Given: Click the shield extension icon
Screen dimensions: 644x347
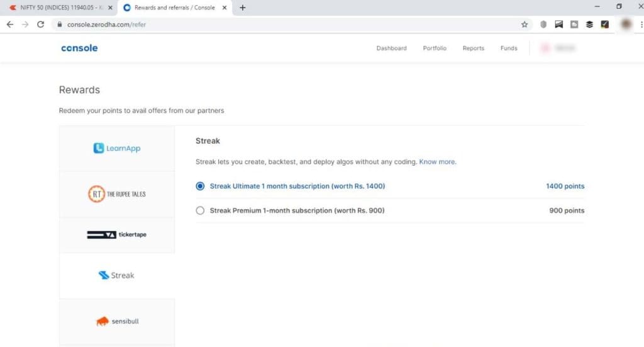Looking at the screenshot, I should pos(543,25).
